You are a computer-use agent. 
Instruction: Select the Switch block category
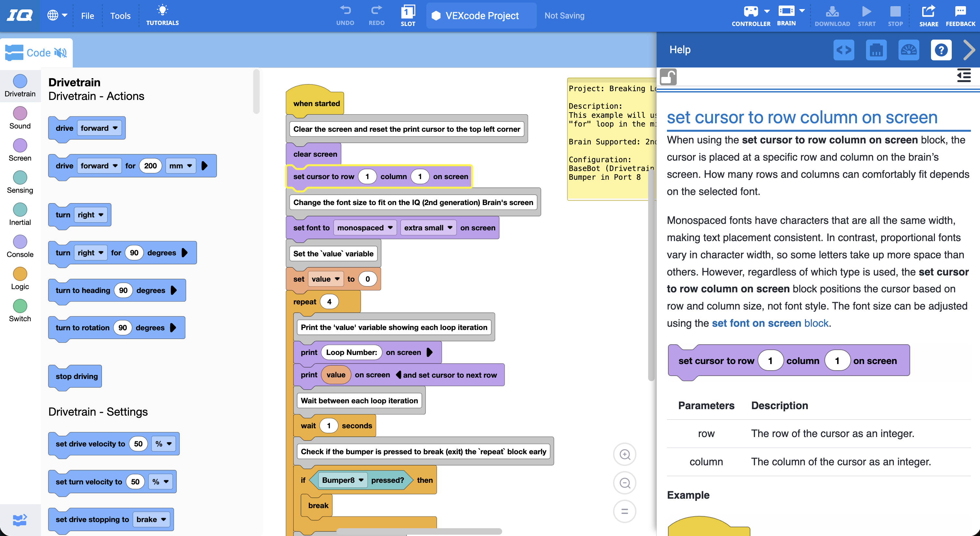pyautogui.click(x=20, y=311)
